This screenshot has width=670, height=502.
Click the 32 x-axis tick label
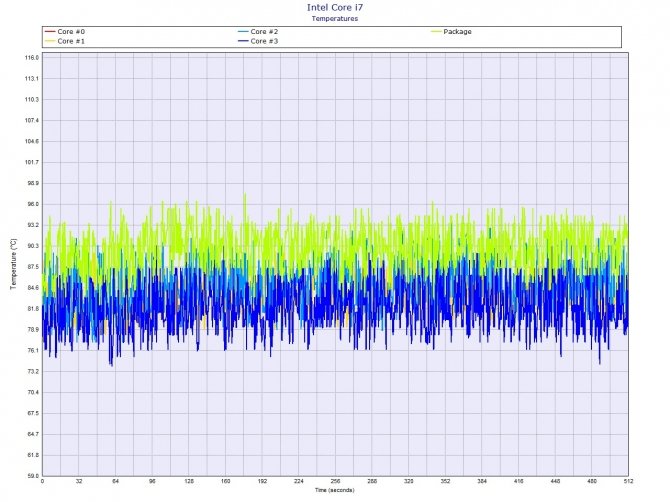point(79,481)
